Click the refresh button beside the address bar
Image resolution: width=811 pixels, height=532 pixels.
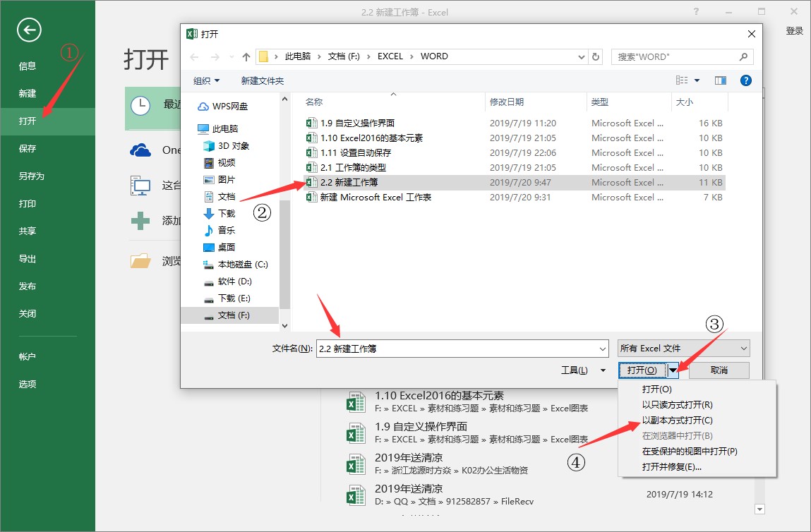[x=596, y=56]
